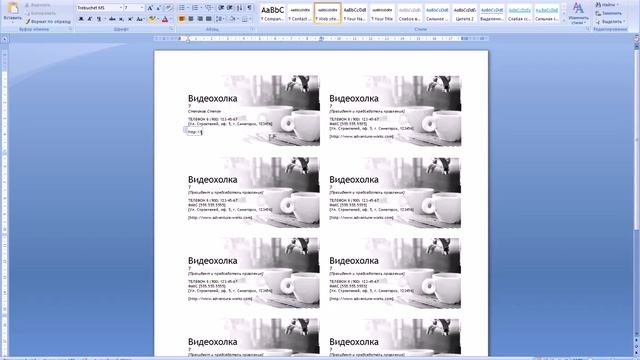The image size is (640, 360).
Task: Click the paragraph shading paint bucket
Action: (232, 19)
